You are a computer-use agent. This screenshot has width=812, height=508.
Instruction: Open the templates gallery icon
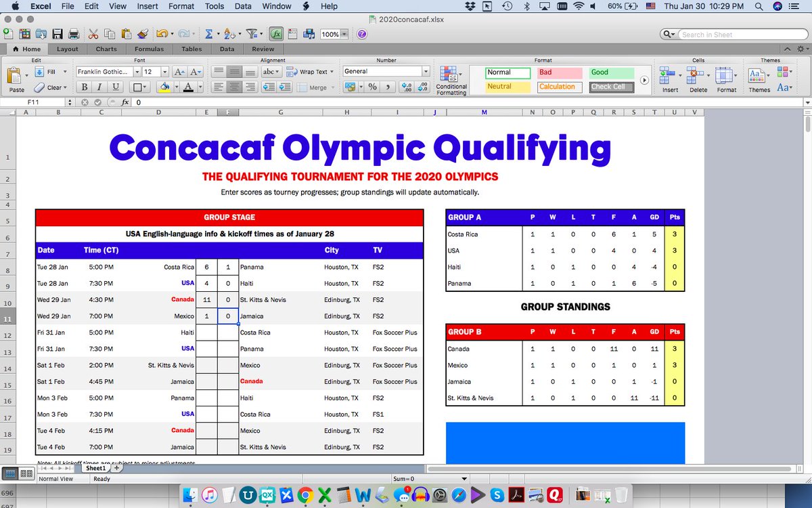click(25, 34)
